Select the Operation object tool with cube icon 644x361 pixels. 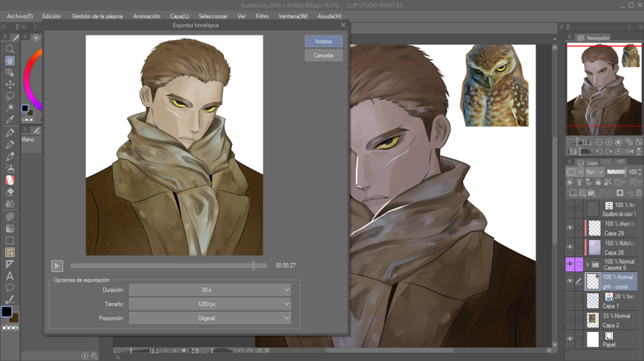tap(10, 73)
